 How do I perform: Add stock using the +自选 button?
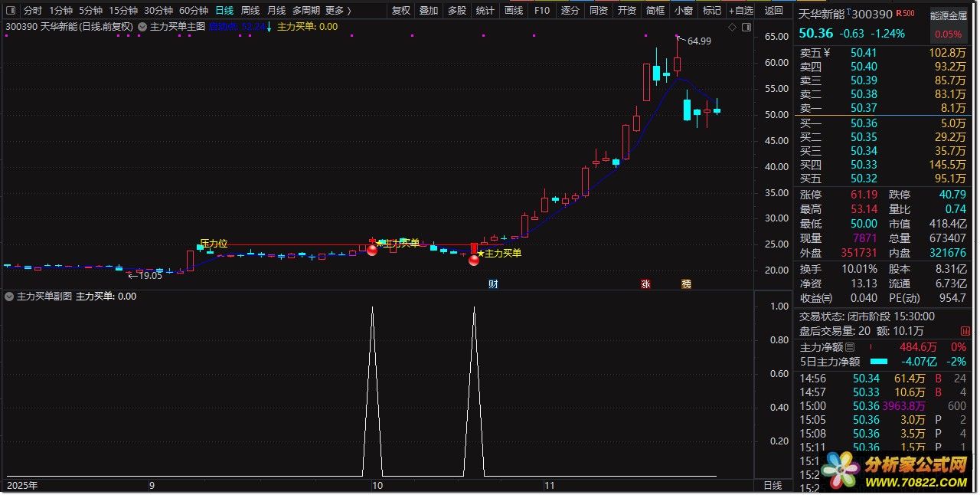point(740,11)
